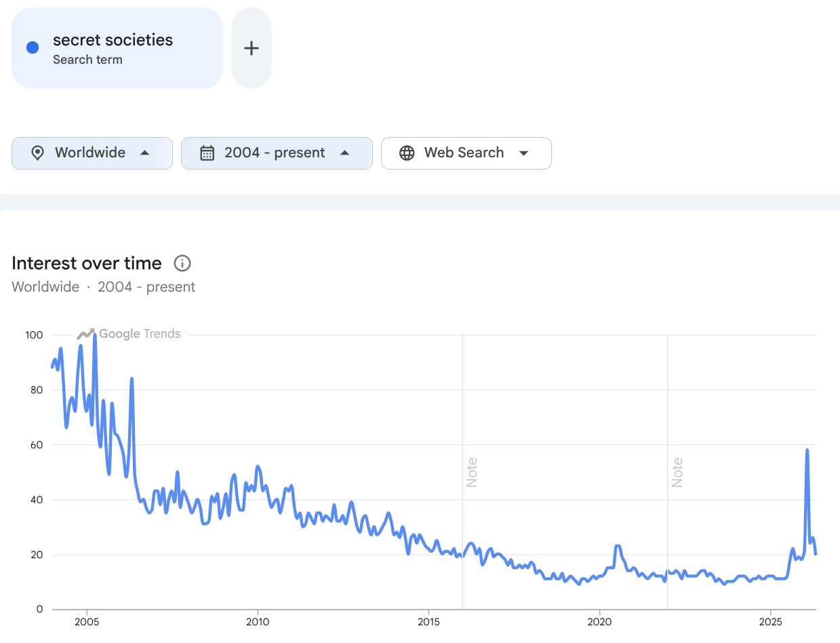Expand the Worldwide dropdown arrow
This screenshot has width=840, height=643.
tap(144, 153)
